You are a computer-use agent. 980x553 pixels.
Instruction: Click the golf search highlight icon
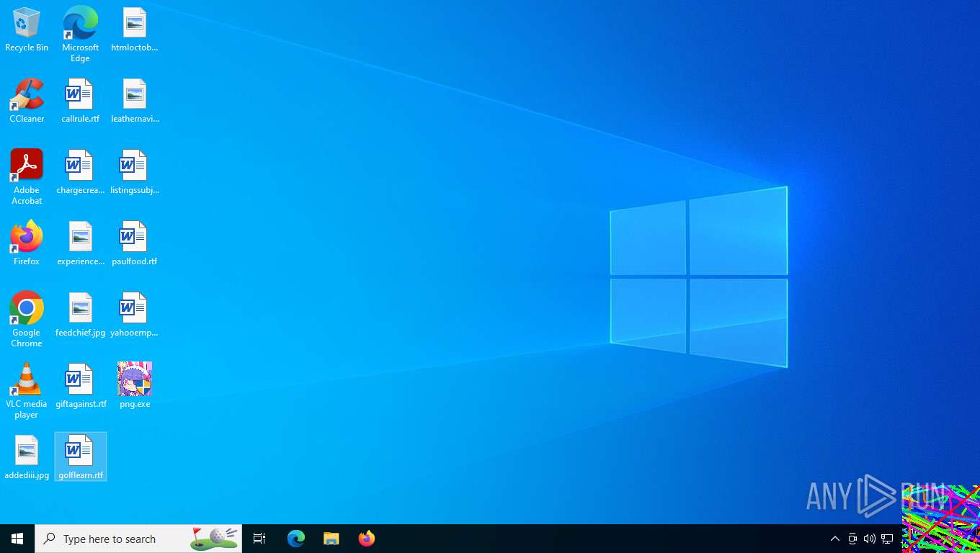click(x=215, y=538)
